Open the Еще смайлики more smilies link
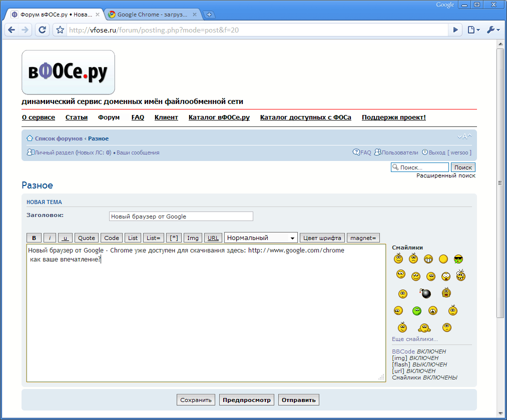Viewport: 507px width, 420px height. (x=414, y=339)
